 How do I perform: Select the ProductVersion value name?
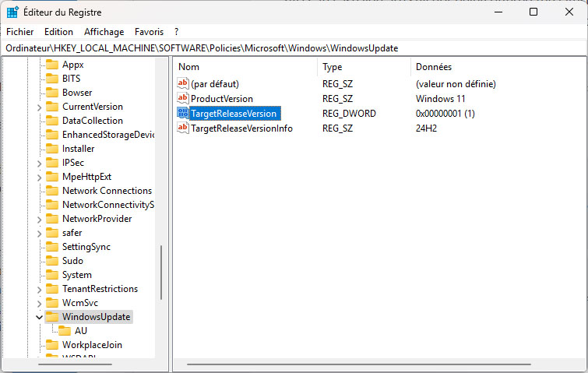(222, 99)
